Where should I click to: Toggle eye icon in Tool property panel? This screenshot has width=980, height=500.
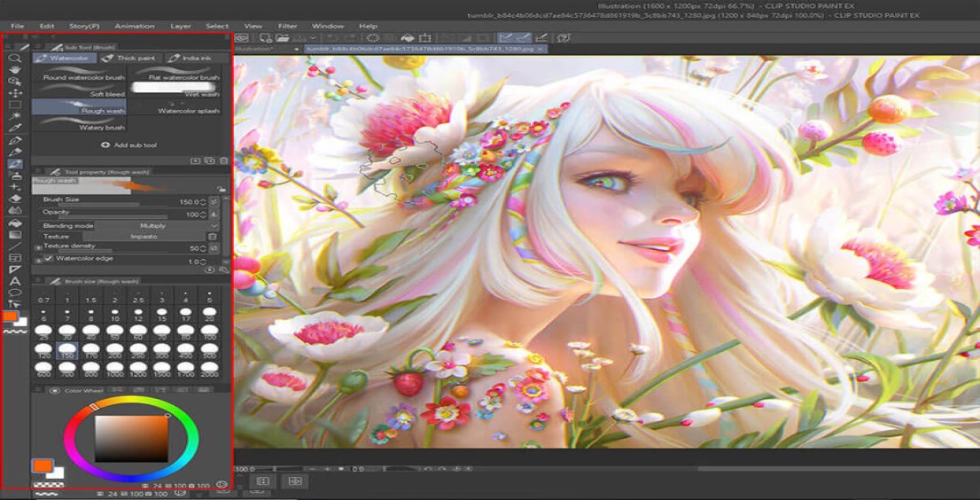coord(210,270)
